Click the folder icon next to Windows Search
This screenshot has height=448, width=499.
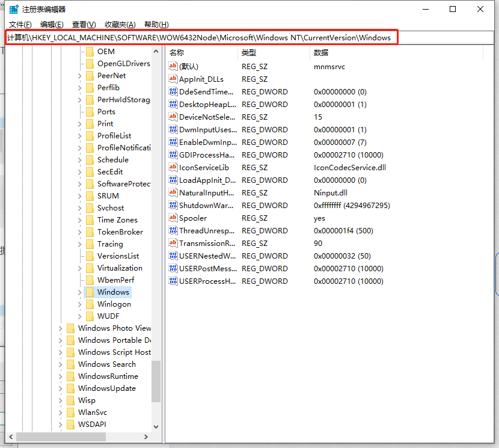(70, 364)
